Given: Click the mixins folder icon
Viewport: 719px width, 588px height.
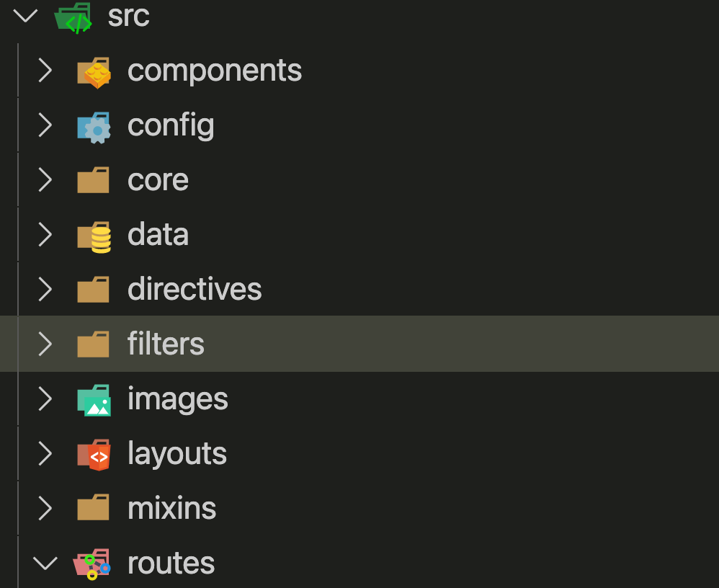Looking at the screenshot, I should [93, 509].
